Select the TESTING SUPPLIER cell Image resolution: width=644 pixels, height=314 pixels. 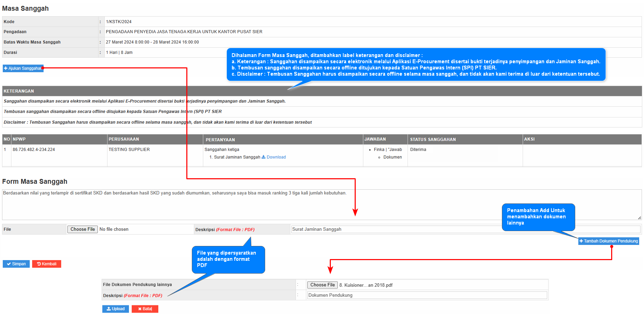coord(129,150)
